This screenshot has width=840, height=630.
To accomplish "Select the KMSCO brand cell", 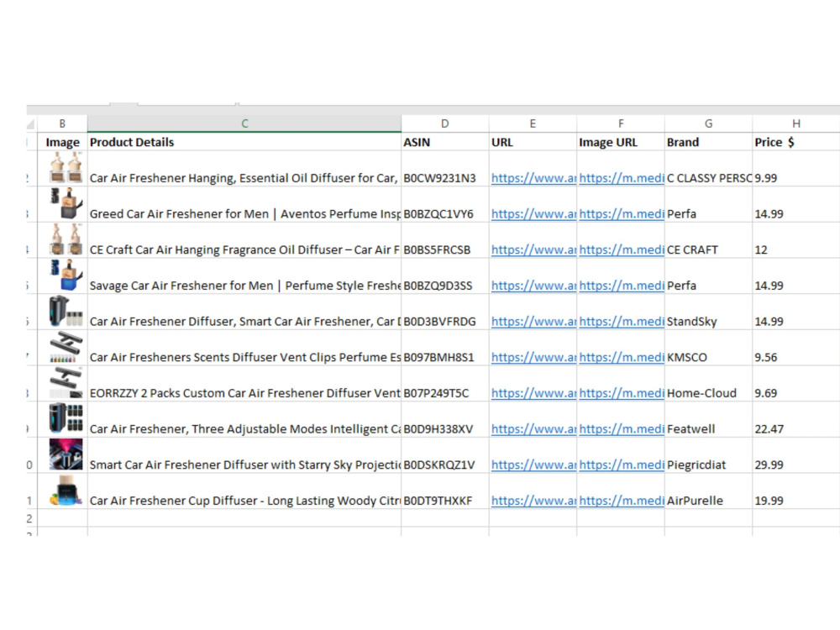I will point(708,349).
